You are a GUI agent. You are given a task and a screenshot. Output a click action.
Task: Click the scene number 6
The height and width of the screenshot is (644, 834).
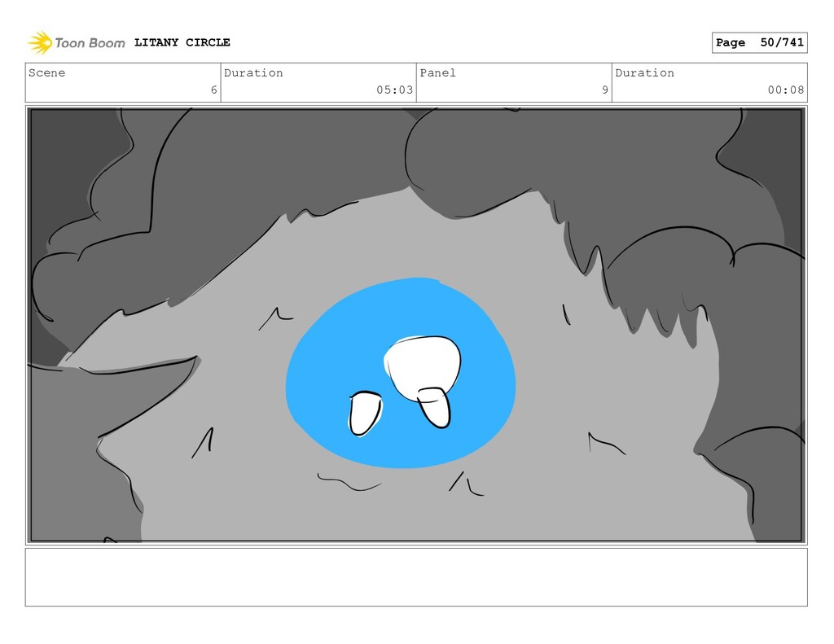coord(214,90)
